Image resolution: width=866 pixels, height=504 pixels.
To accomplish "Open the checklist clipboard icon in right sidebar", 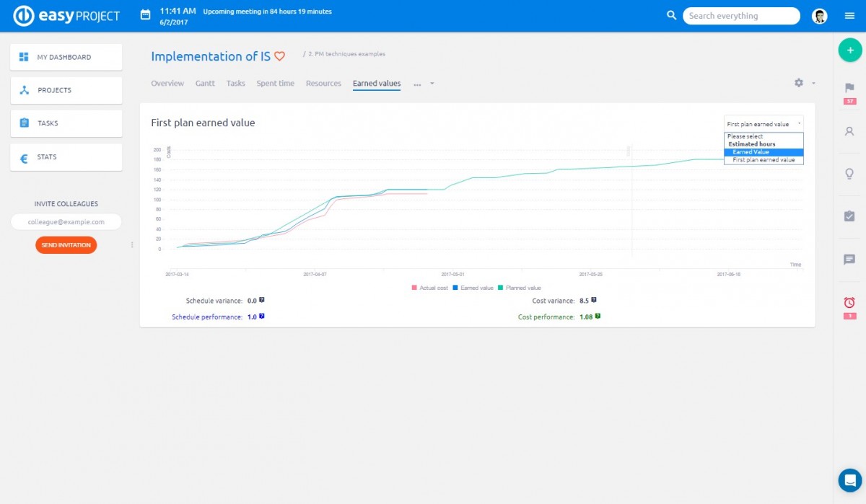I will [849, 216].
